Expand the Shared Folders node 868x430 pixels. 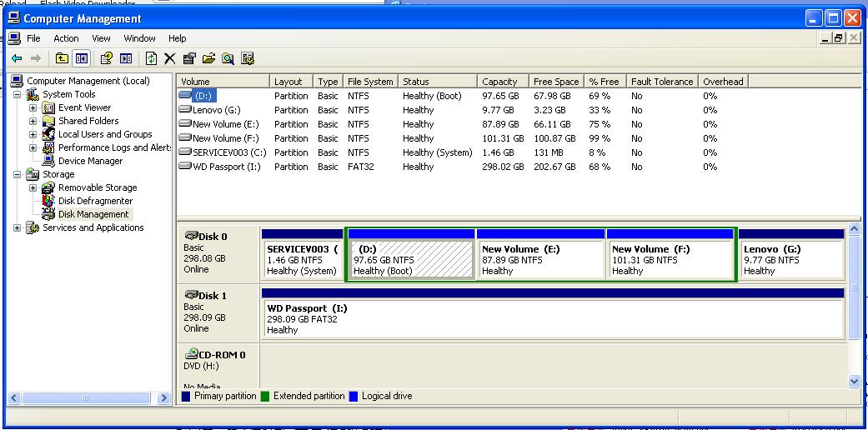pyautogui.click(x=33, y=121)
